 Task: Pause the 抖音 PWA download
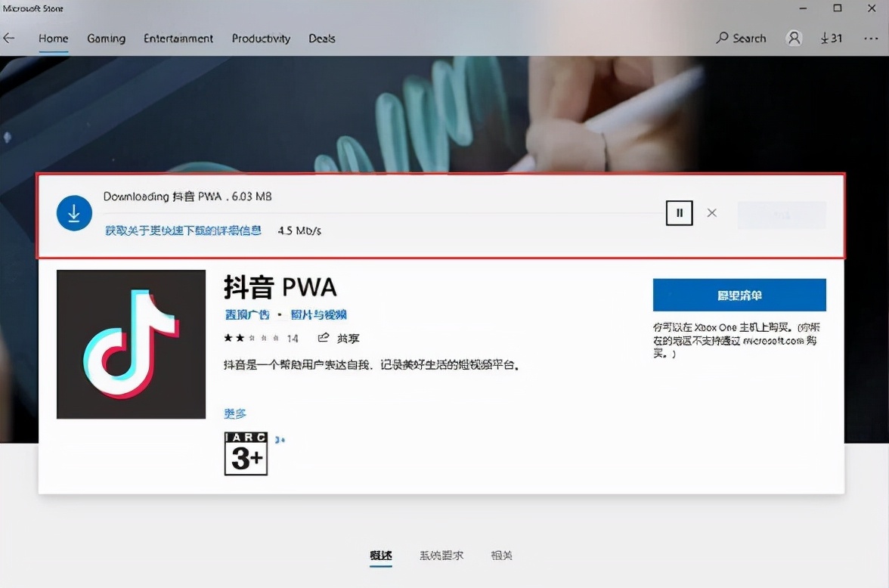[679, 213]
